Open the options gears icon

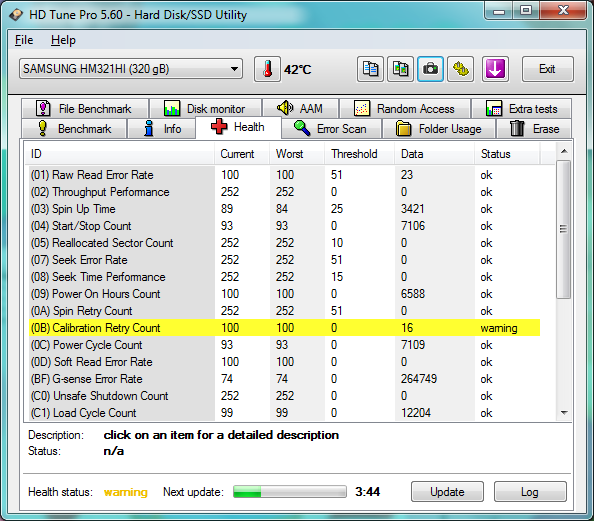tap(460, 69)
